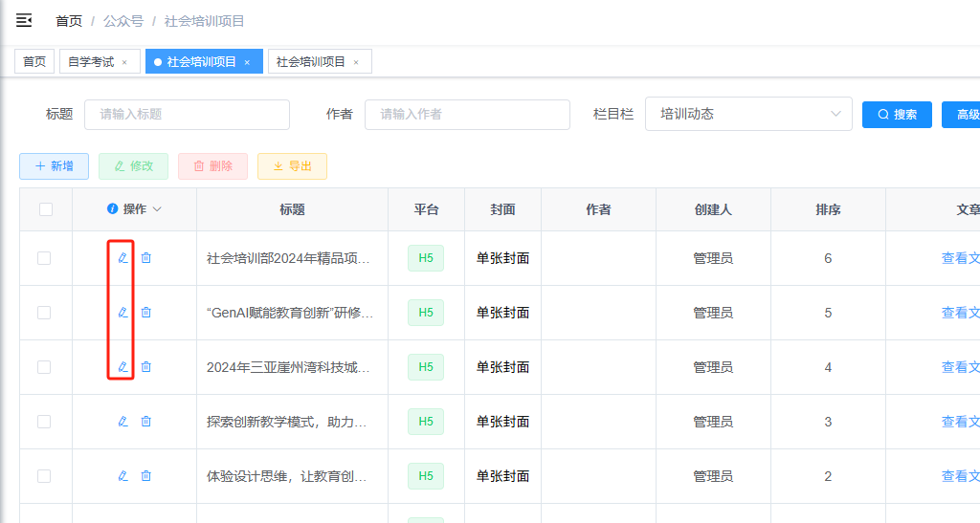
Task: Tick the select-all header checkbox
Action: click(46, 209)
